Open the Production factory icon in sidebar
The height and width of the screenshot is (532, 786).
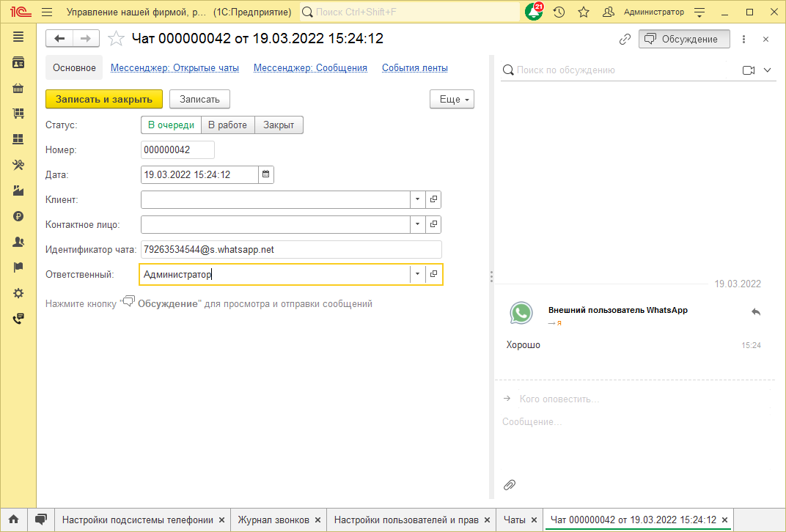[18, 191]
